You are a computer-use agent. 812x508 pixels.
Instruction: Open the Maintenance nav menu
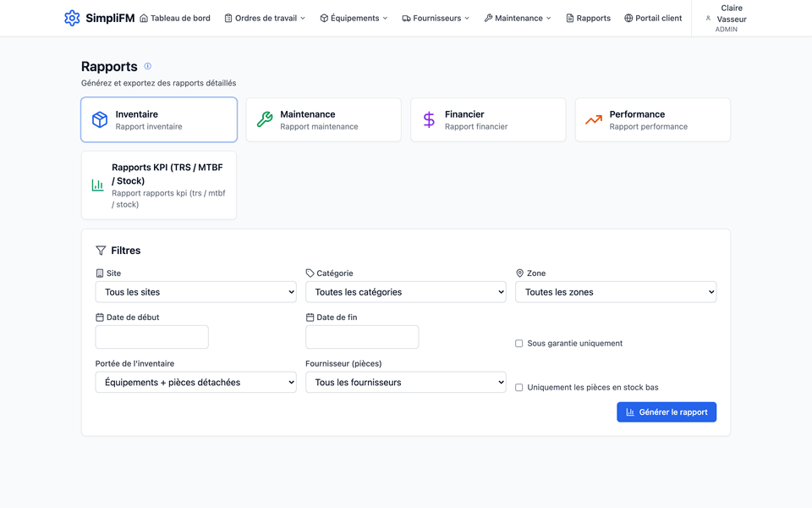(x=518, y=18)
